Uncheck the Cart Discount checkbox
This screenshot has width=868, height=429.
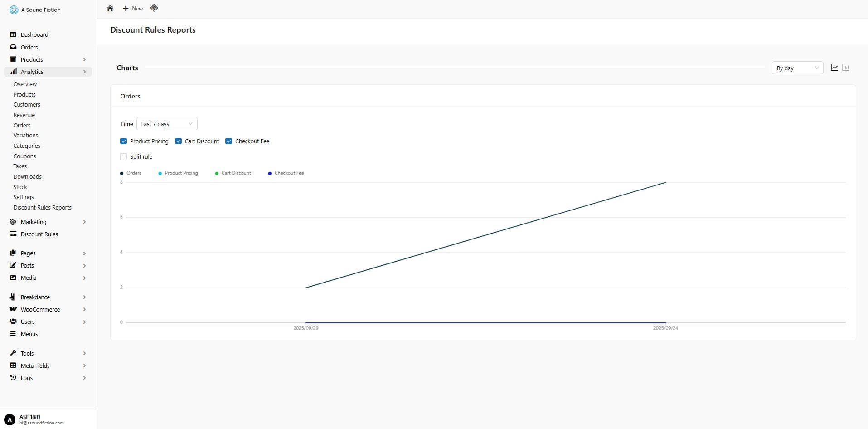pos(178,141)
